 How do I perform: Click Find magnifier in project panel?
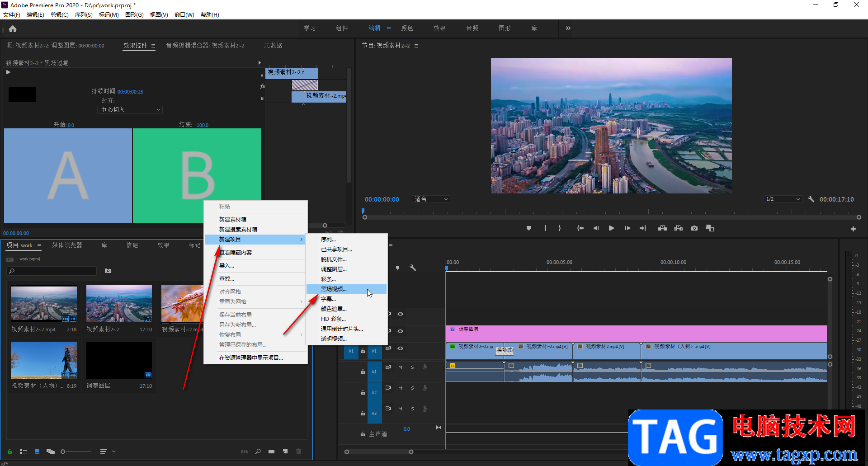[x=258, y=452]
